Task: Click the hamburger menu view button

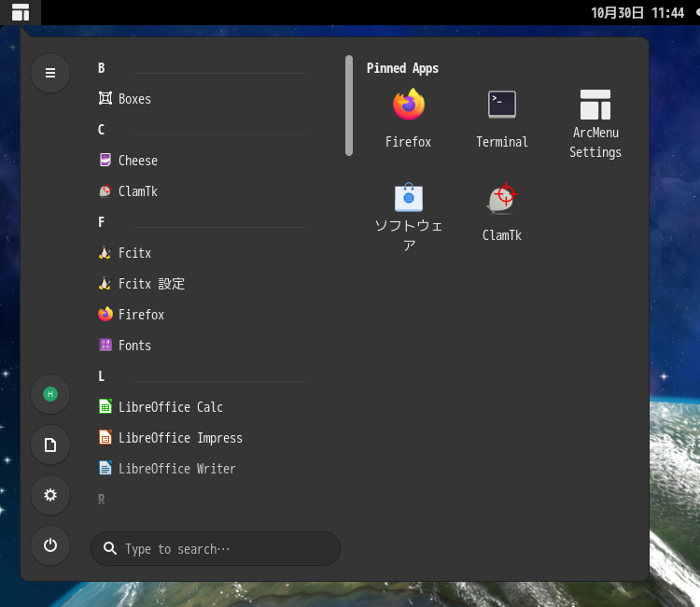Action: coord(50,73)
